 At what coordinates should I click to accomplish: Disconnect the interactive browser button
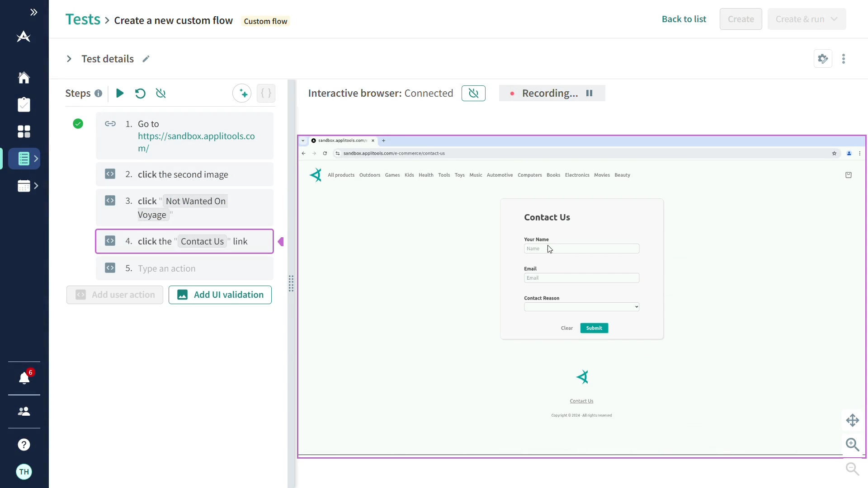pos(473,93)
